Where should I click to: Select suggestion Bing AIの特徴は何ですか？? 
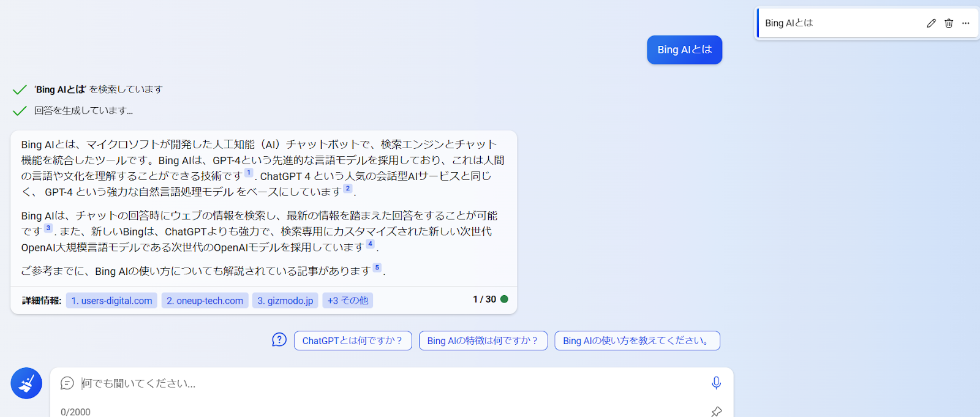[x=483, y=340]
